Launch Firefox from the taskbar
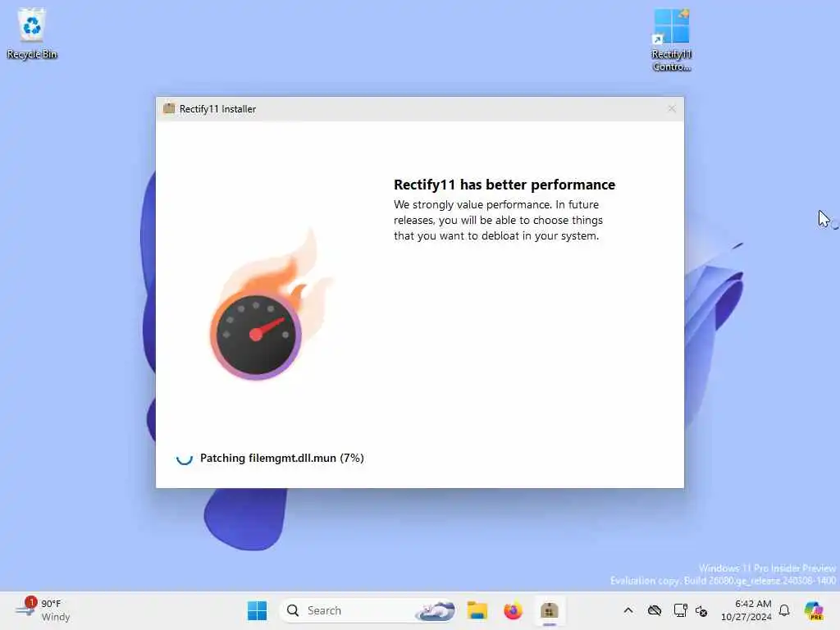Image resolution: width=840 pixels, height=630 pixels. click(x=513, y=610)
